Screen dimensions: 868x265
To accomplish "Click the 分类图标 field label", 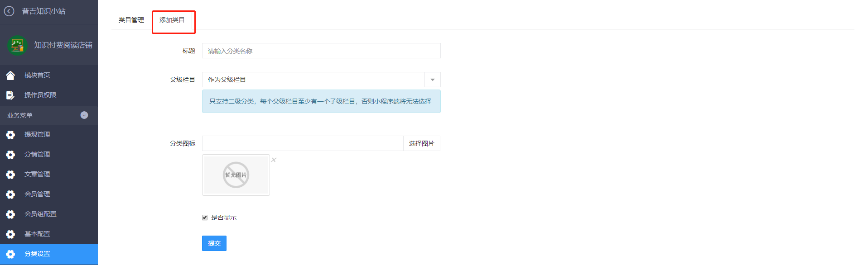I will [183, 143].
